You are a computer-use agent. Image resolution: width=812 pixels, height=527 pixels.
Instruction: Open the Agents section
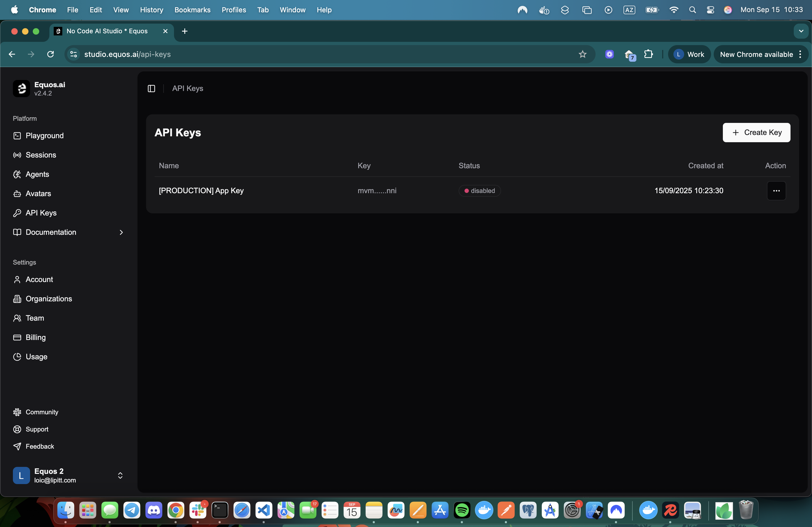[x=37, y=174]
